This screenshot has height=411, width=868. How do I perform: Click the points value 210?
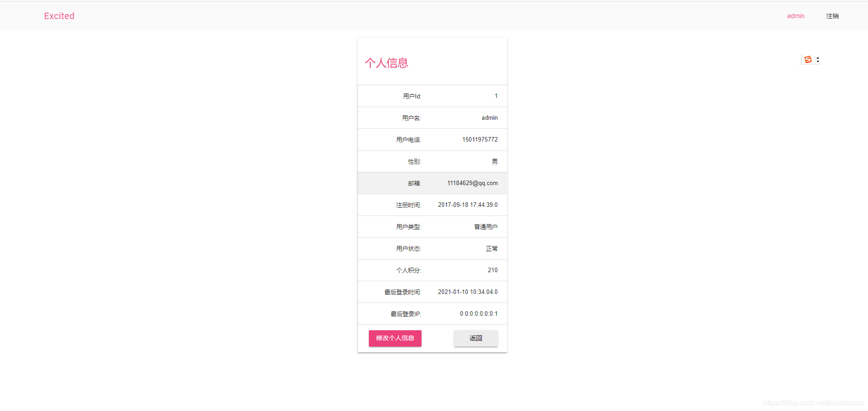pyautogui.click(x=492, y=270)
